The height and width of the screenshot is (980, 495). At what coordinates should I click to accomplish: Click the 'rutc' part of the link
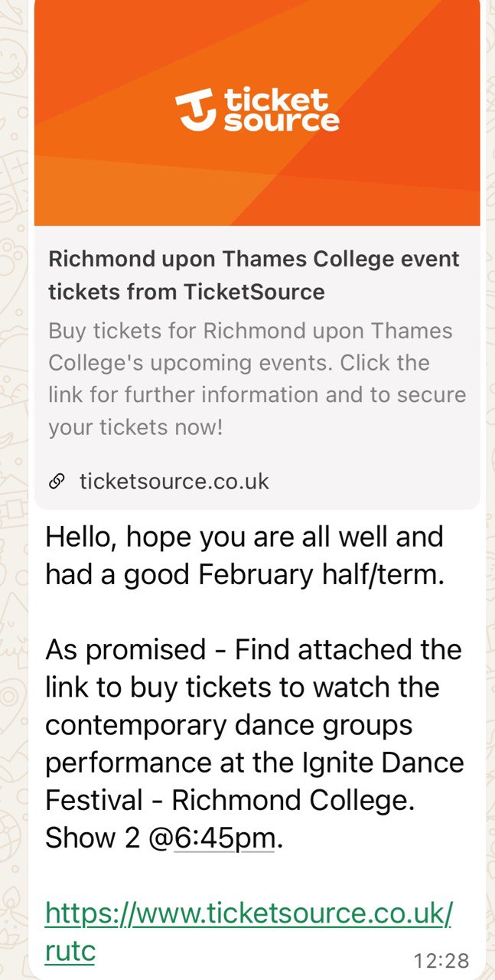pyautogui.click(x=70, y=951)
